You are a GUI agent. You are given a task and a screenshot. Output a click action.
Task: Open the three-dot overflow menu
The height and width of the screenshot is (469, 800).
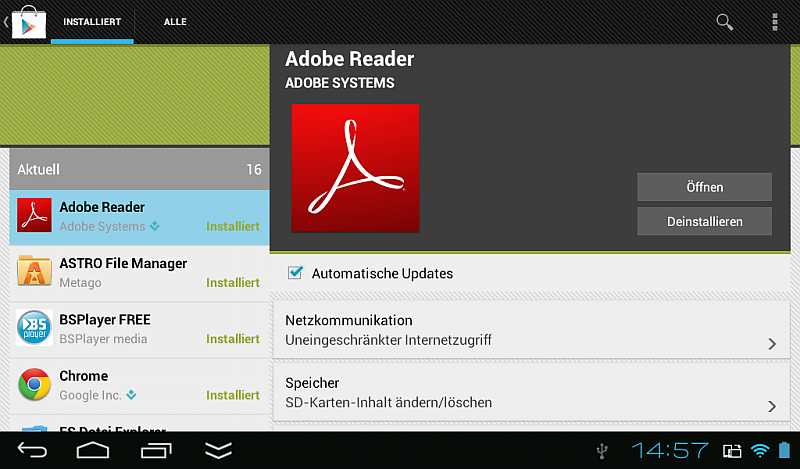[774, 22]
